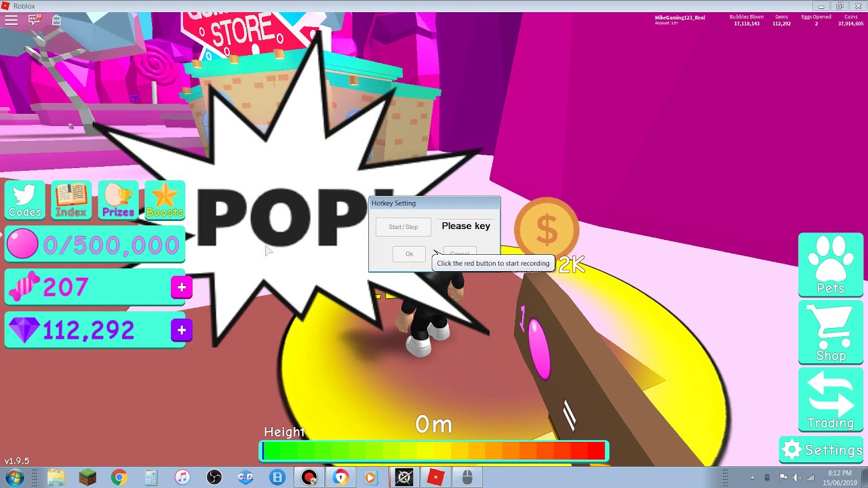Click the Bubbles Blown stat 17,118,143

747,20
